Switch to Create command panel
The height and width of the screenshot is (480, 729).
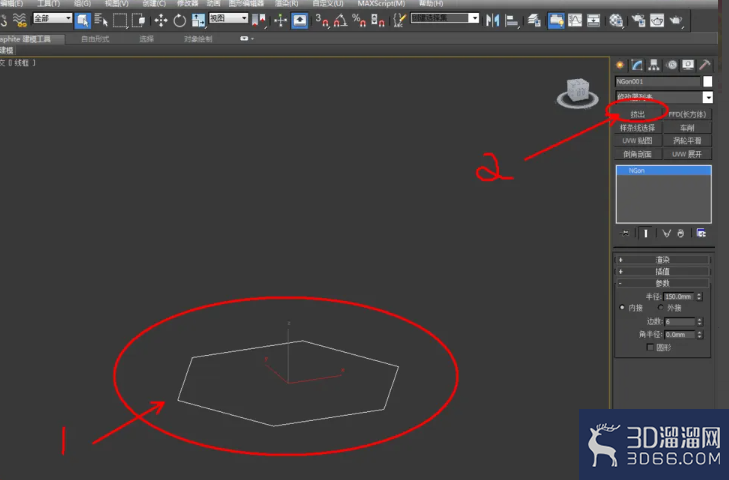click(x=620, y=65)
